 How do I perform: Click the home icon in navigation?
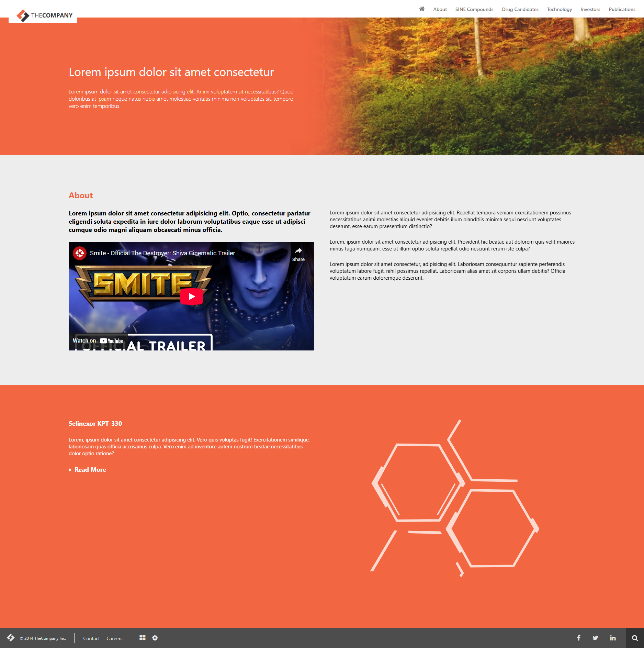(x=421, y=9)
